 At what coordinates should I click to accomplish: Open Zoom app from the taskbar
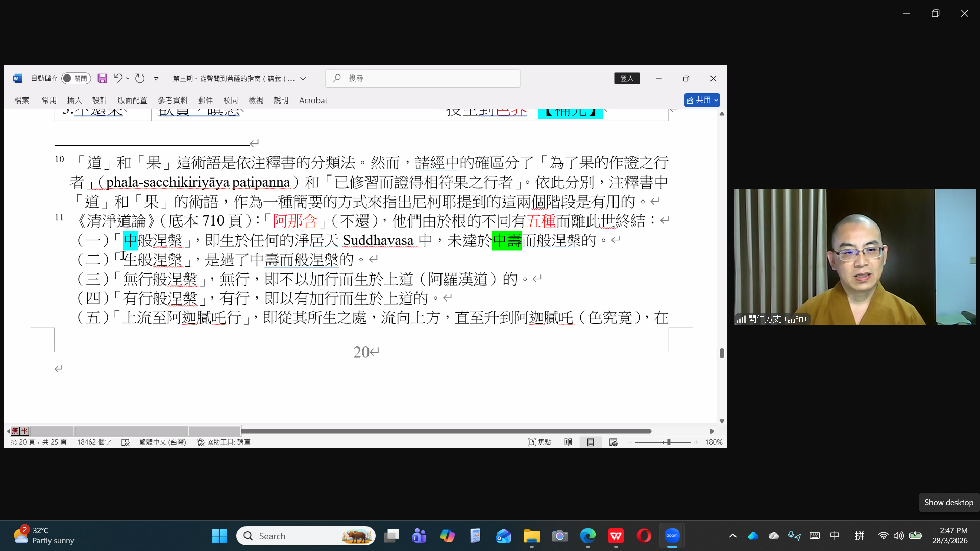(x=672, y=536)
